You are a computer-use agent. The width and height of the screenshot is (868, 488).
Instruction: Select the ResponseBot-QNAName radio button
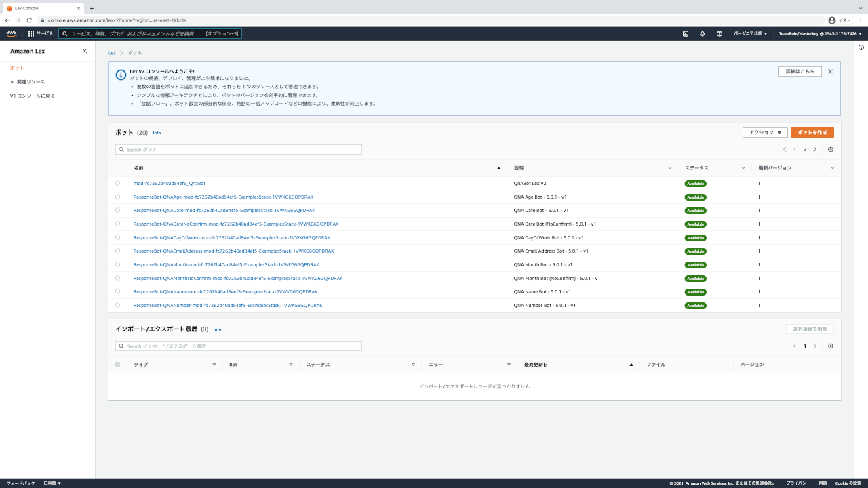tap(117, 291)
